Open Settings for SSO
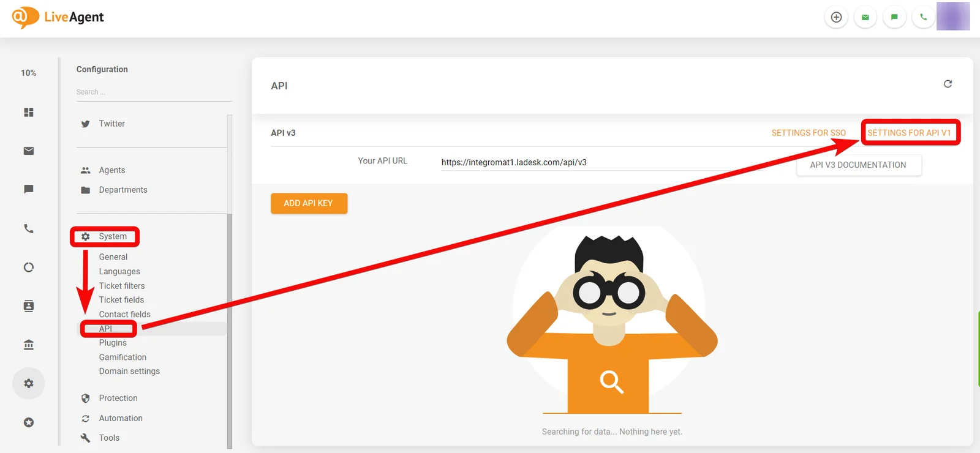Screen dimensions: 980x453 pos(809,133)
